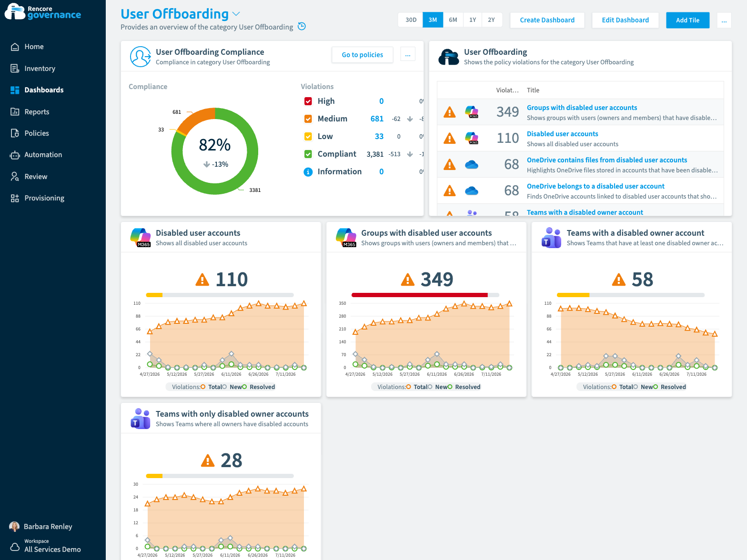Open the top-right dashboard more options menu
747x560 pixels.
(724, 20)
